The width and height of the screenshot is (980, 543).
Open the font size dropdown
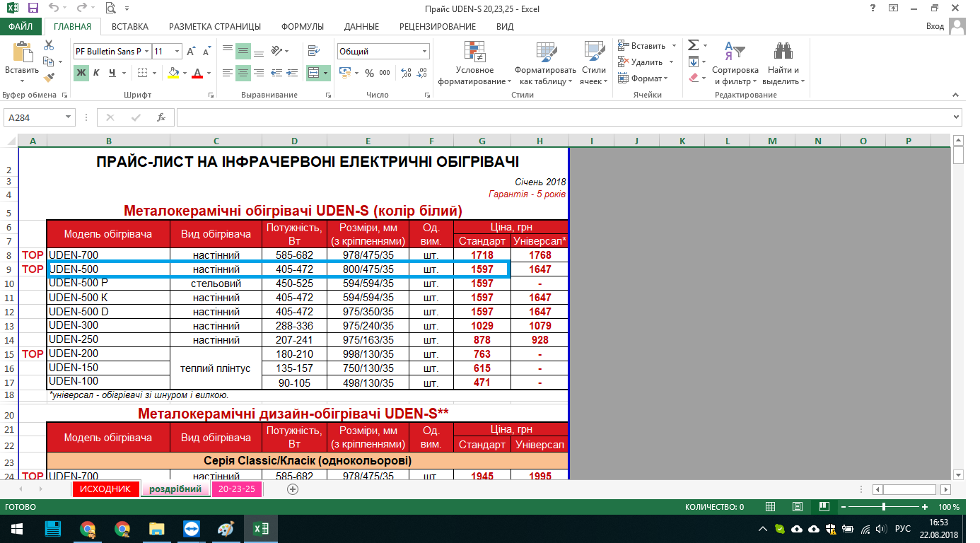(x=177, y=52)
